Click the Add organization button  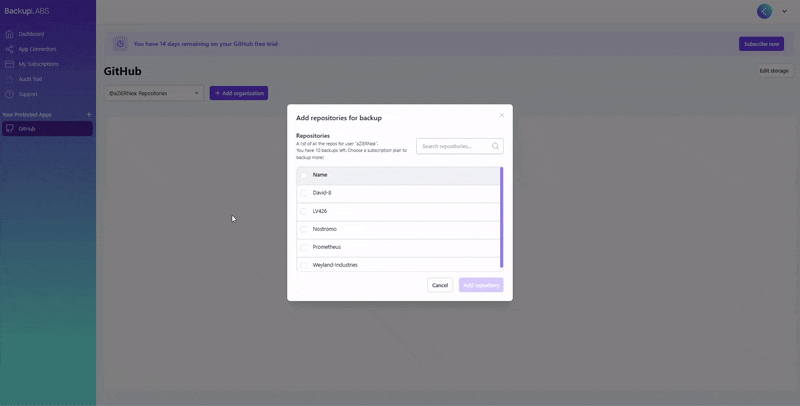239,93
